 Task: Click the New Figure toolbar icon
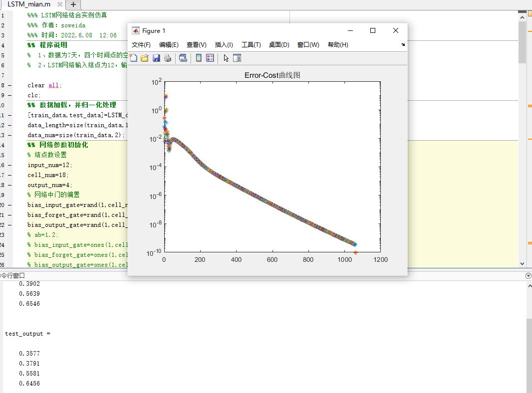[x=134, y=58]
